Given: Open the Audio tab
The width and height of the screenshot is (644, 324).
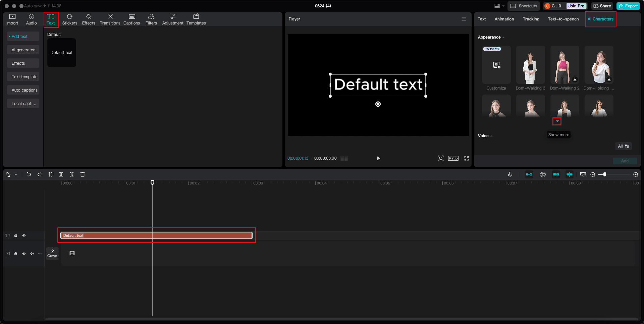Looking at the screenshot, I should pos(31,19).
